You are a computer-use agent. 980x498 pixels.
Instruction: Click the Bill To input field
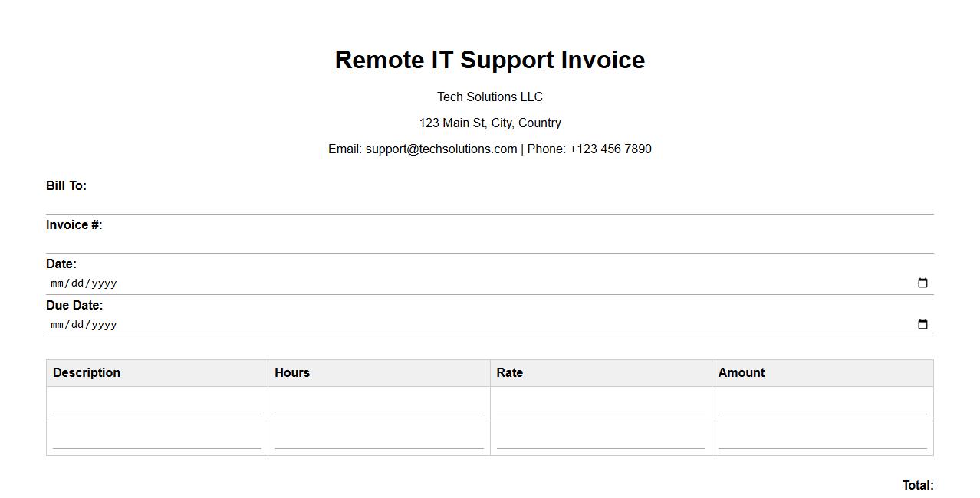coord(489,204)
